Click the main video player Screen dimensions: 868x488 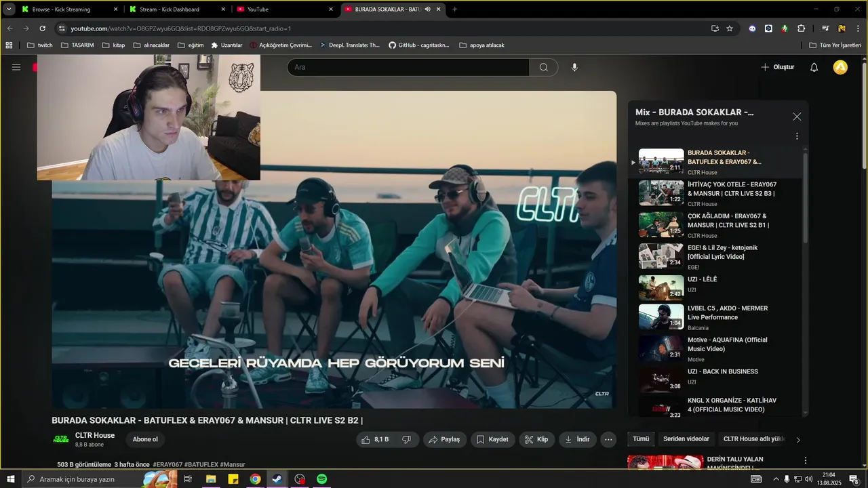(x=334, y=249)
